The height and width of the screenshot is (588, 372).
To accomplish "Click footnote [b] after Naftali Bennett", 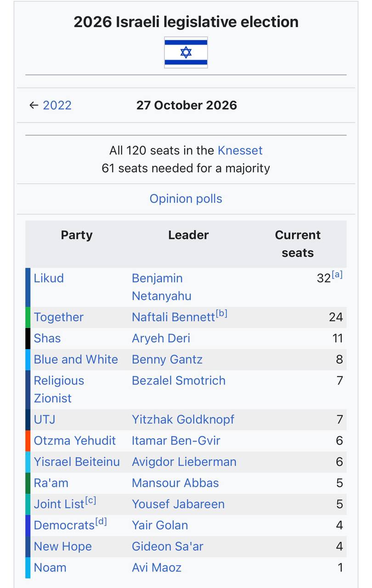I will [x=221, y=314].
